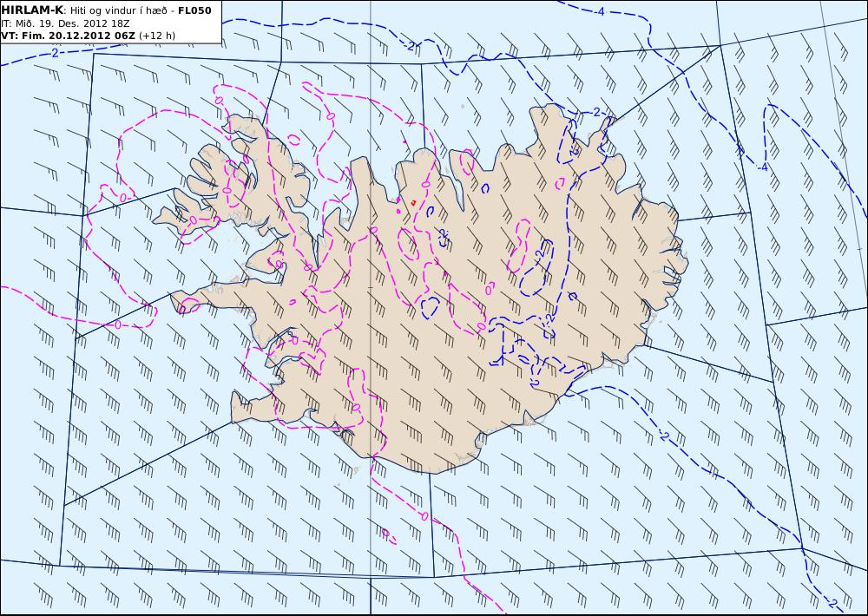
Task: Click the -4 contour label at the map's top edge
Action: pos(600,11)
